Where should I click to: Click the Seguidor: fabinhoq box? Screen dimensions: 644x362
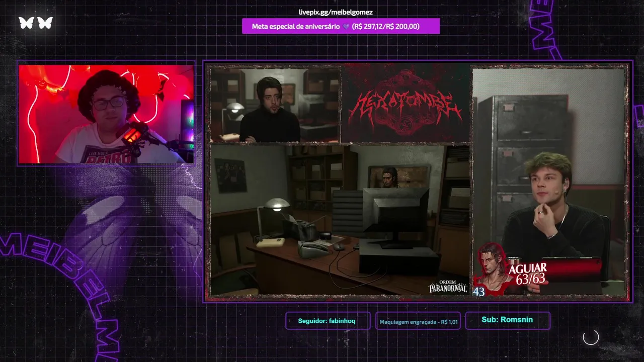(327, 321)
